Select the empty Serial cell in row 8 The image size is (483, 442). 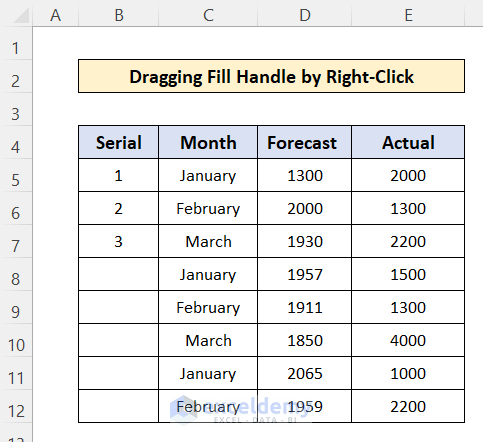coord(119,274)
